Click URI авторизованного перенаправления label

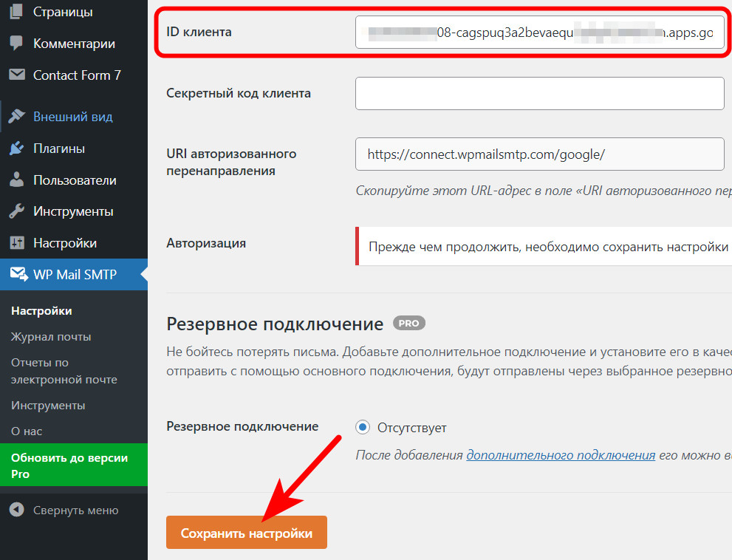coord(231,162)
